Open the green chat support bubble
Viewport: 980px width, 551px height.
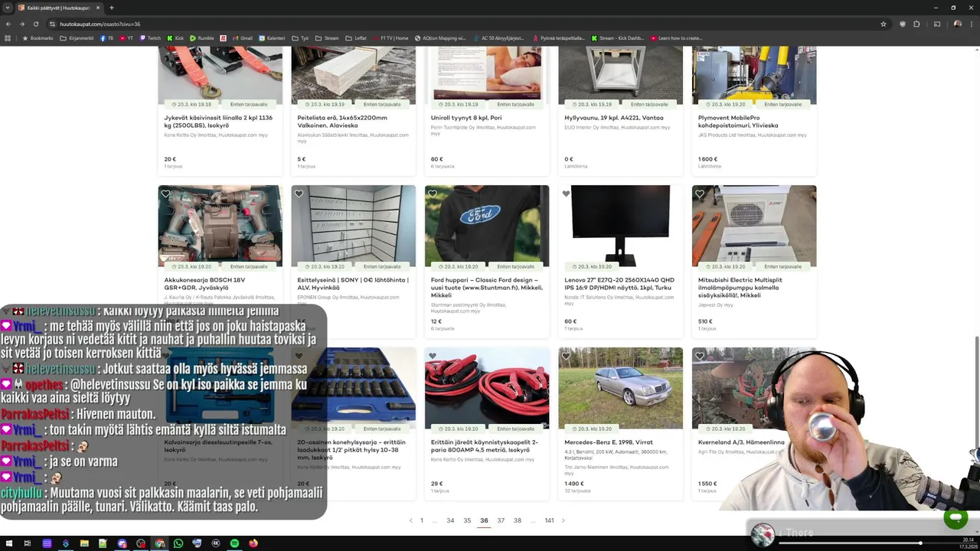tap(955, 518)
